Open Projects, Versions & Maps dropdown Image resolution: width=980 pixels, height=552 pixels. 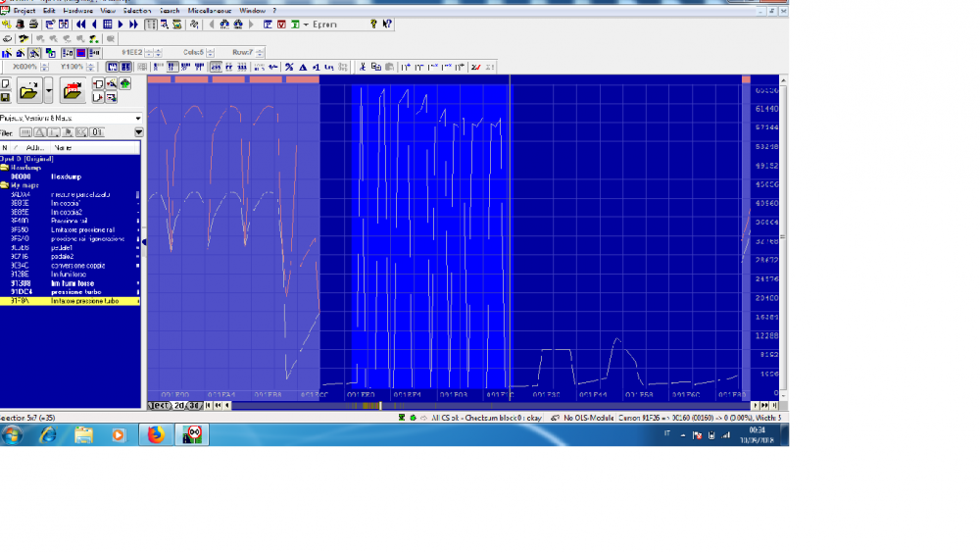[x=138, y=119]
